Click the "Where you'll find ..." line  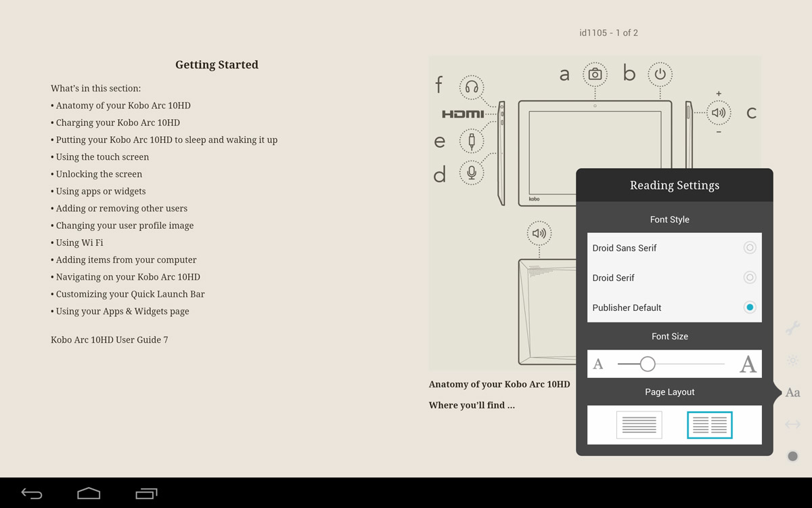pos(472,406)
